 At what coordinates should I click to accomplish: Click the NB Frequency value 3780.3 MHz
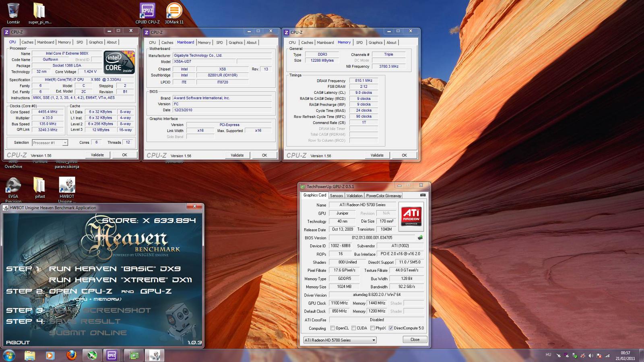[x=389, y=66]
